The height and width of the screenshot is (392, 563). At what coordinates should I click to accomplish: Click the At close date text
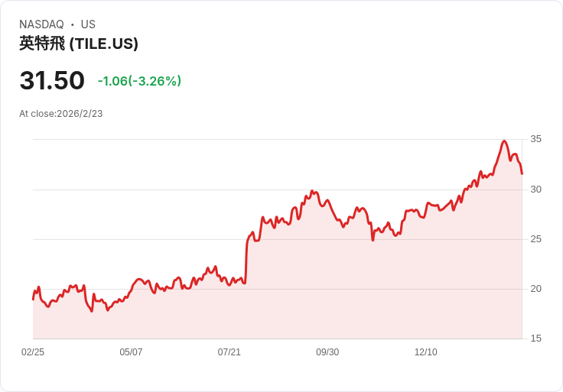tap(61, 114)
